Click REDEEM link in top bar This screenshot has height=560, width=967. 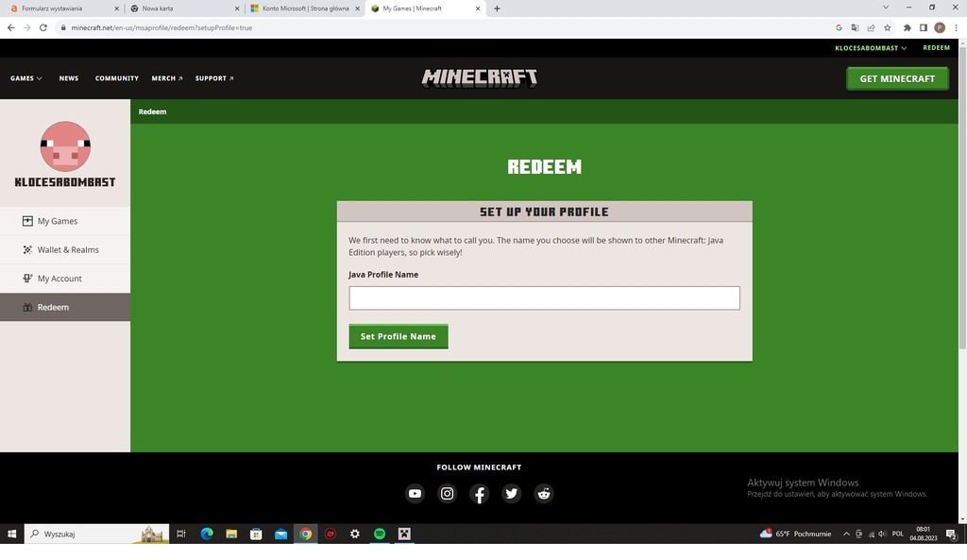click(936, 47)
